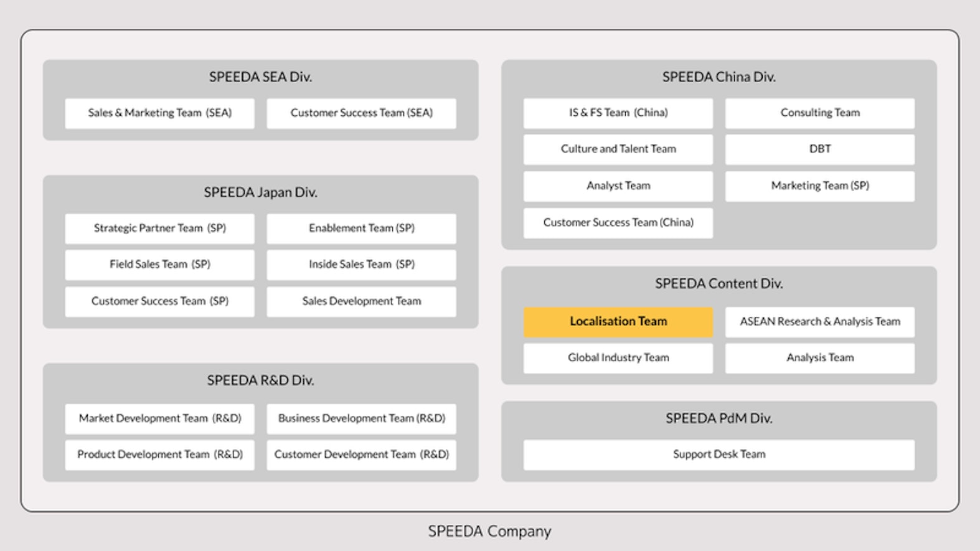Click SPEEDA SEA Div. heading
Viewport: 980px width, 551px height.
click(260, 77)
